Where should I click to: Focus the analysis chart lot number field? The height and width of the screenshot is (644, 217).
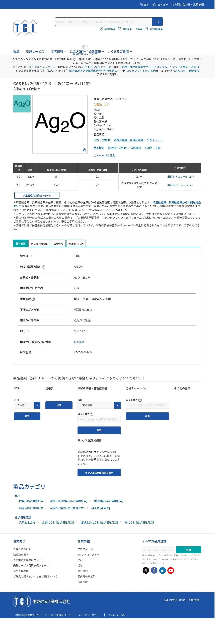(147, 405)
